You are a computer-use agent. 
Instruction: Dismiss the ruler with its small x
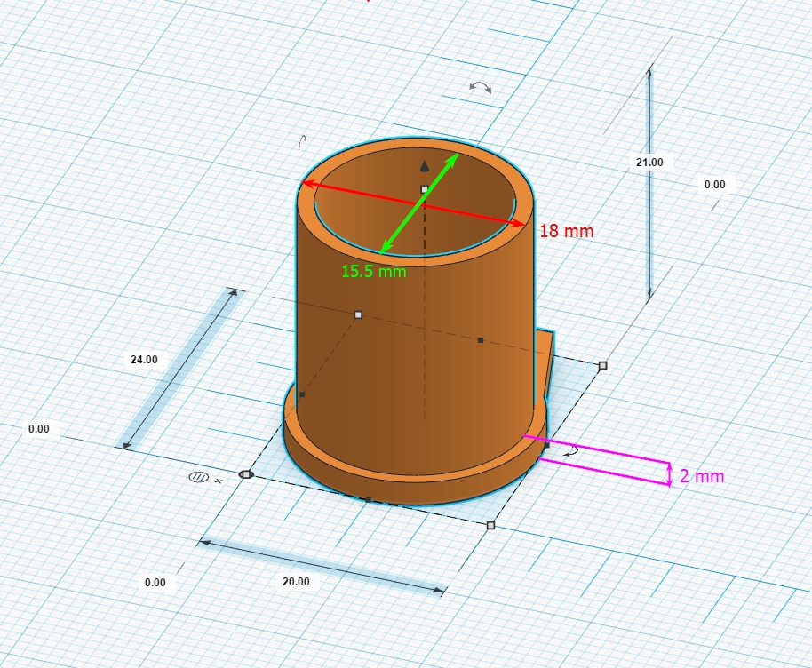point(219,481)
